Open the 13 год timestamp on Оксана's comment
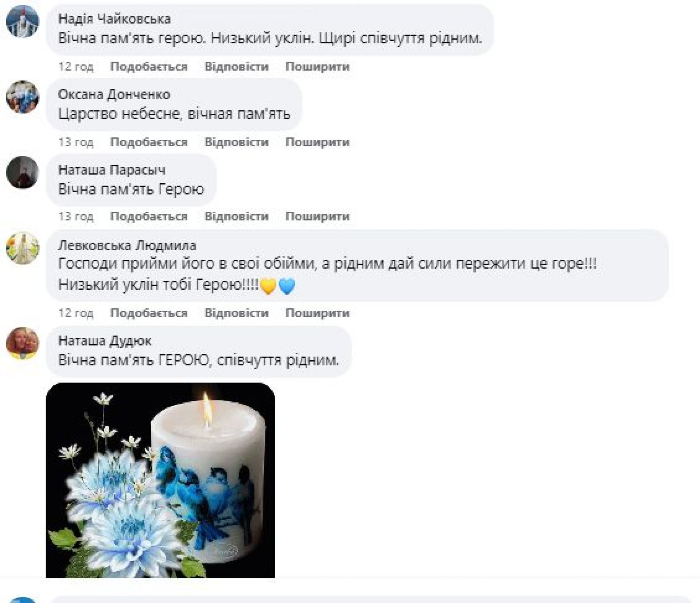Viewport: 700px width, 603px height. (76, 142)
